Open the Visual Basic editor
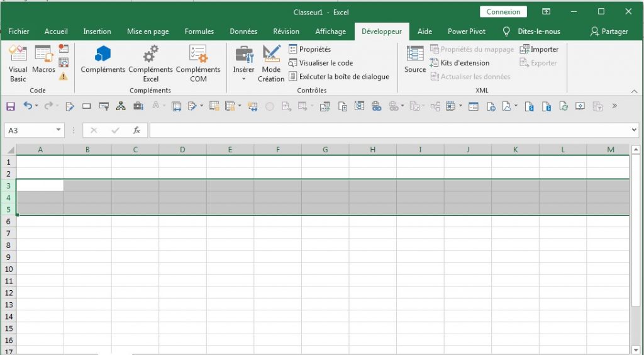The image size is (644, 355). point(18,63)
